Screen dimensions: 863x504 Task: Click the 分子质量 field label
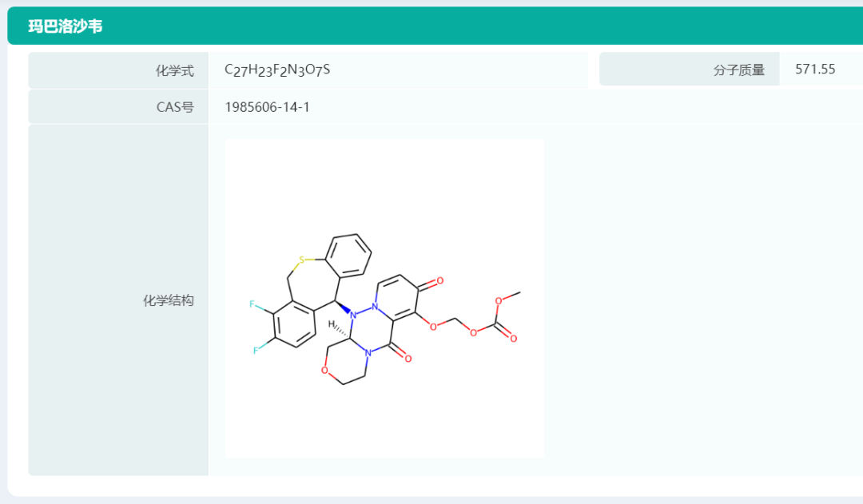[x=738, y=70]
